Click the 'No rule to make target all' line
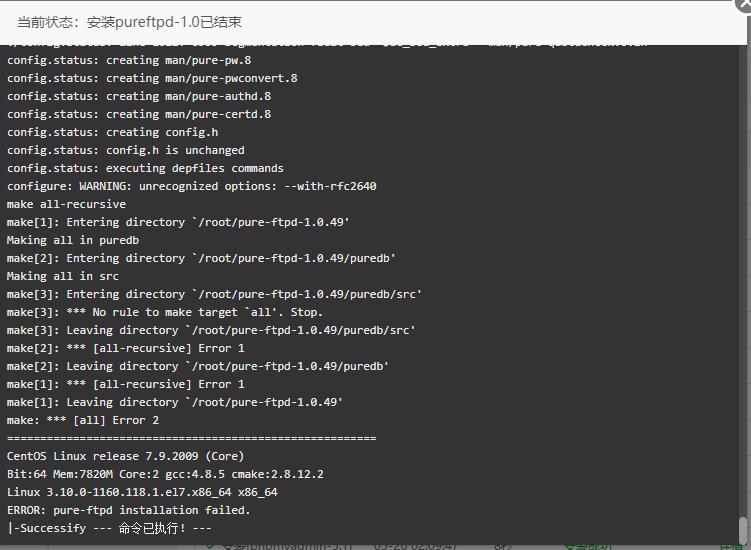751x550 pixels. coord(165,312)
